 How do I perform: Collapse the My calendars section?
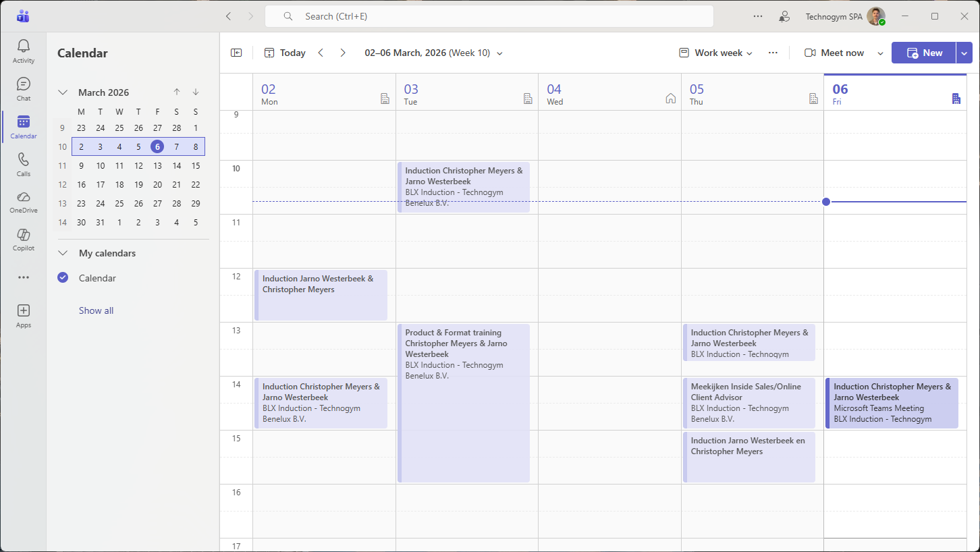[x=63, y=253]
